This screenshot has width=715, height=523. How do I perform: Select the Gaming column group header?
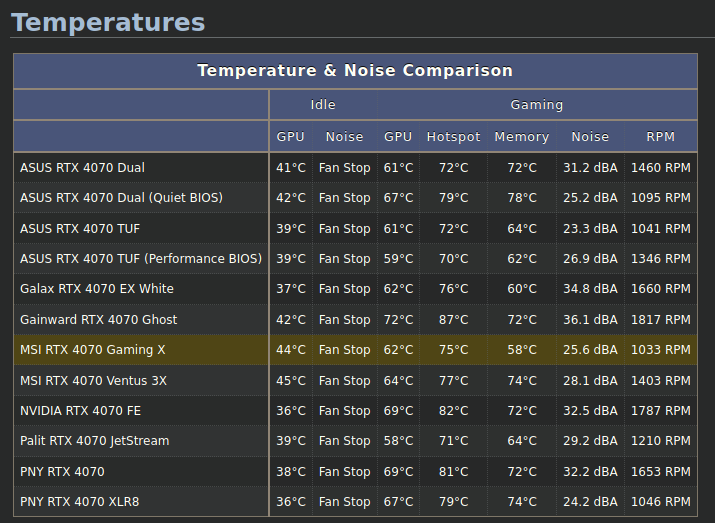pyautogui.click(x=537, y=104)
